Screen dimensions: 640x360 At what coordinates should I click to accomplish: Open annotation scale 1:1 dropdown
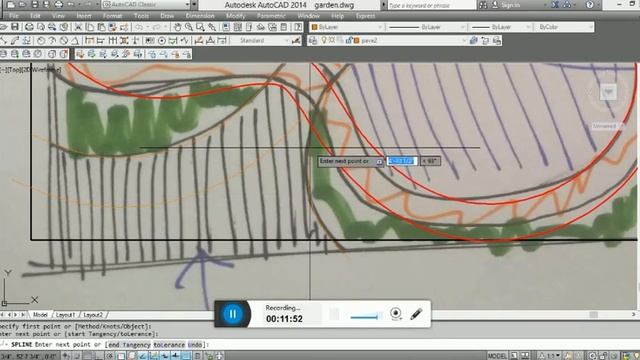point(548,356)
